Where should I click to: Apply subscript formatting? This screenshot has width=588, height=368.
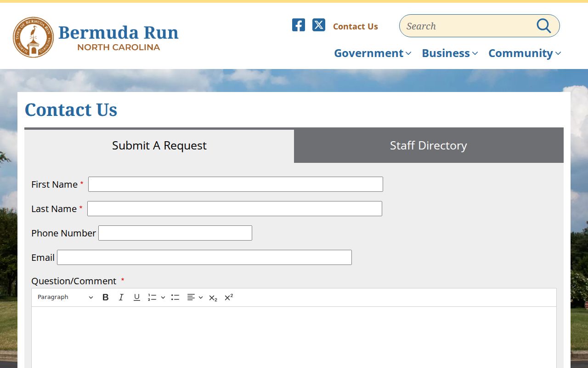pyautogui.click(x=213, y=297)
